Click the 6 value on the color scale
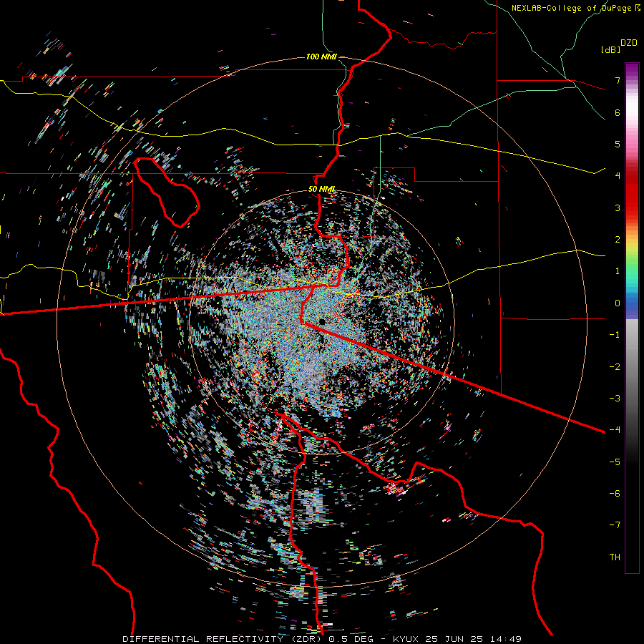Viewport: 644px width, 644px height. coord(618,112)
